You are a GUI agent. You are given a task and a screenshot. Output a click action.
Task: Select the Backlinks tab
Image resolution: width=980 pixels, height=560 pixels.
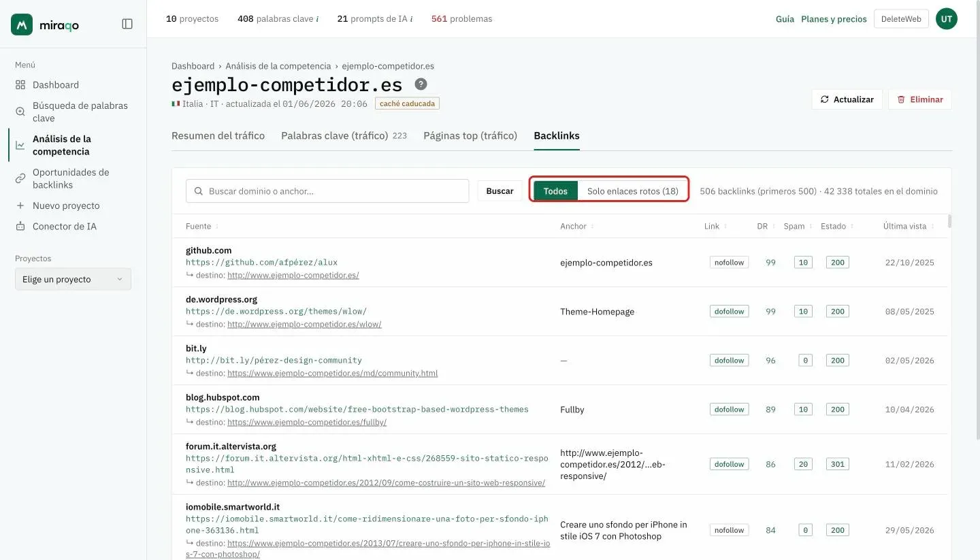tap(557, 135)
